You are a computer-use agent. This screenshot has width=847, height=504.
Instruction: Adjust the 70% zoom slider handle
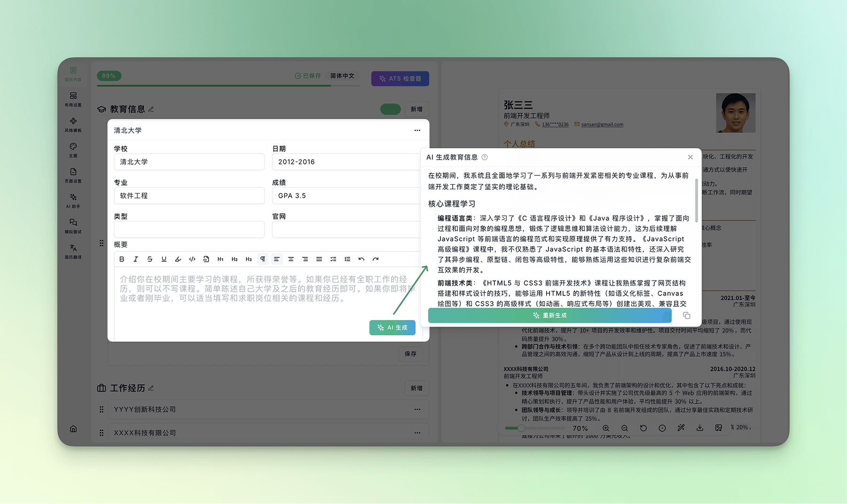[521, 428]
